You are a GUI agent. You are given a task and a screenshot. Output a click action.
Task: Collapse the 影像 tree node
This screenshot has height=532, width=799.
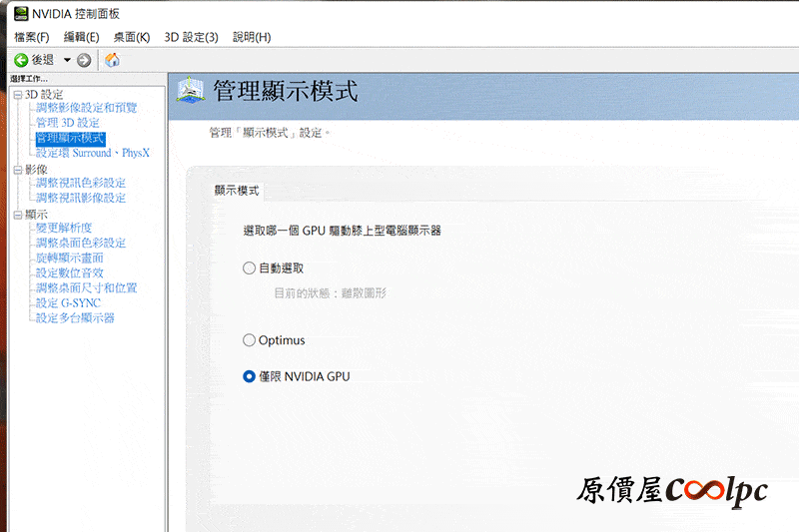point(18,170)
